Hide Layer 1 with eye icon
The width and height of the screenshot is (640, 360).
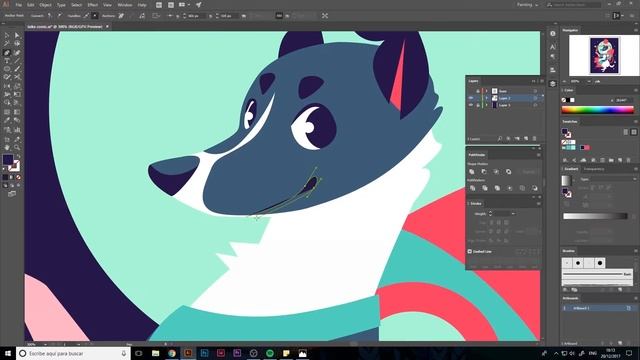[x=471, y=105]
